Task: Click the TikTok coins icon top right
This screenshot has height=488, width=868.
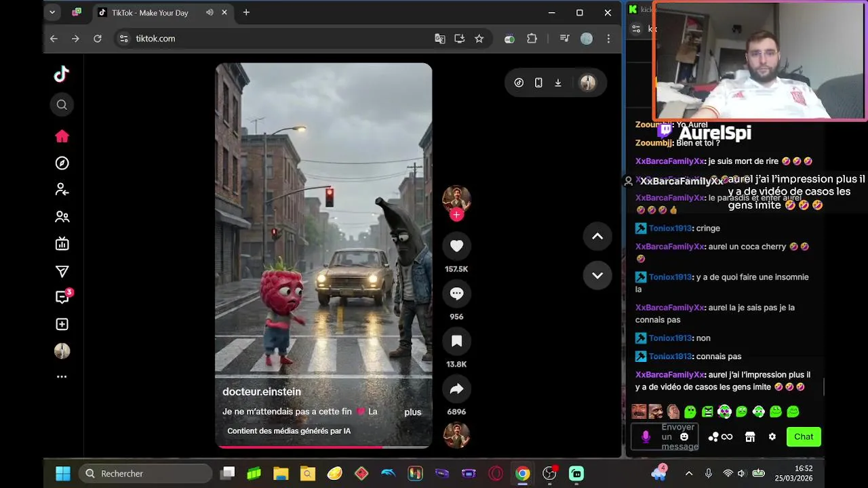Action: pyautogui.click(x=519, y=83)
